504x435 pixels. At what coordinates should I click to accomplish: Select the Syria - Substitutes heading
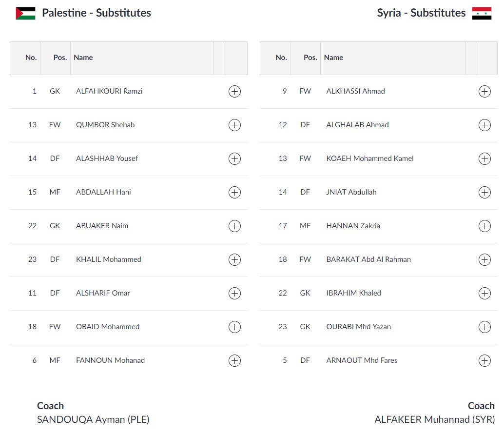tap(420, 13)
